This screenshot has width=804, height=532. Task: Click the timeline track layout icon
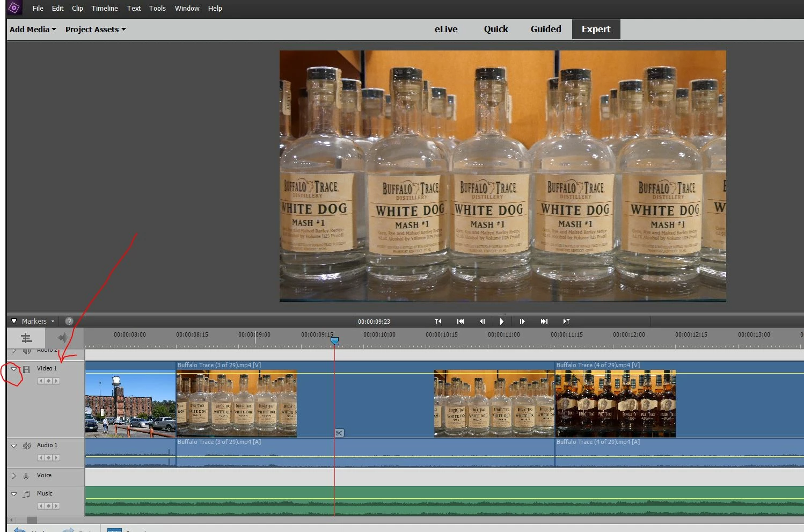[x=26, y=338]
